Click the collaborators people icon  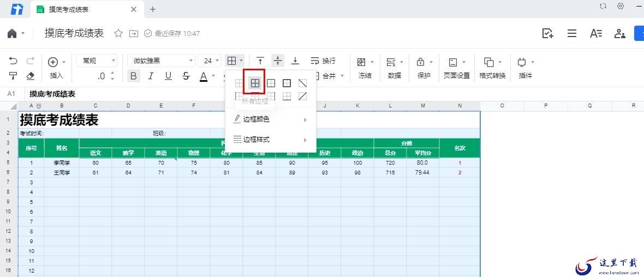[620, 33]
